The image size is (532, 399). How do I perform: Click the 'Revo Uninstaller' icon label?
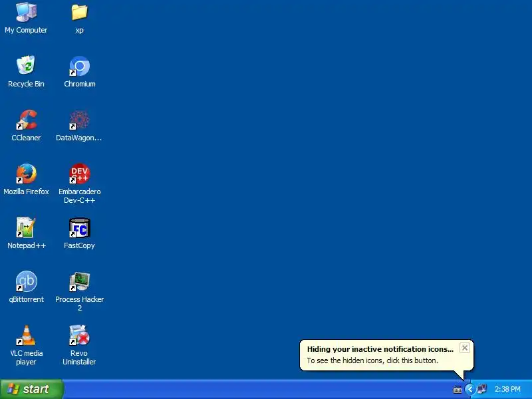(79, 357)
